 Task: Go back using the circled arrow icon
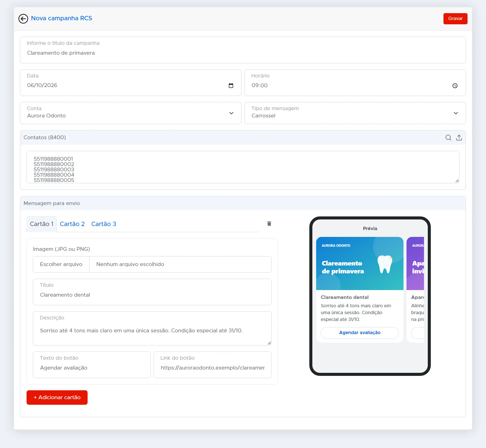23,19
